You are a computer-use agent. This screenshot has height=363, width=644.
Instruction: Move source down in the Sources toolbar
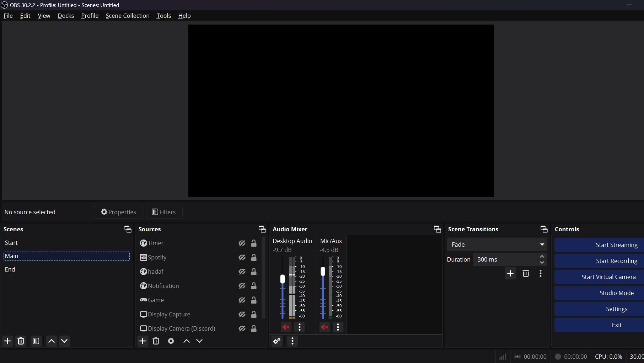tap(199, 341)
